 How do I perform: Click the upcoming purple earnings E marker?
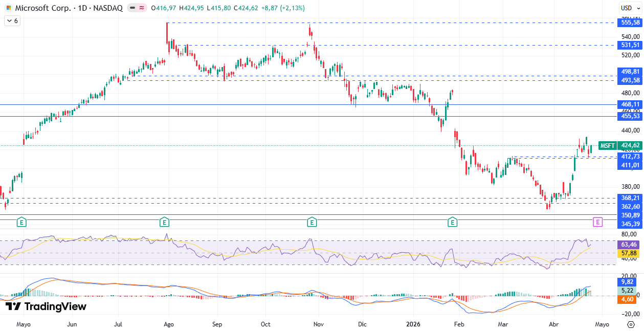597,222
